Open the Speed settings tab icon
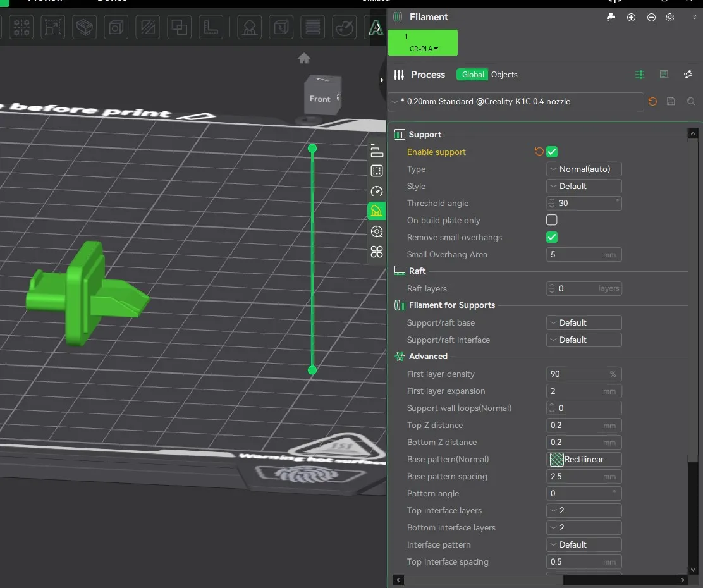 (377, 191)
